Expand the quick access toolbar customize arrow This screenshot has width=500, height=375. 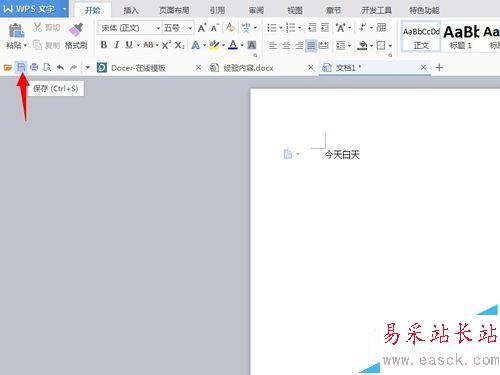(88, 68)
